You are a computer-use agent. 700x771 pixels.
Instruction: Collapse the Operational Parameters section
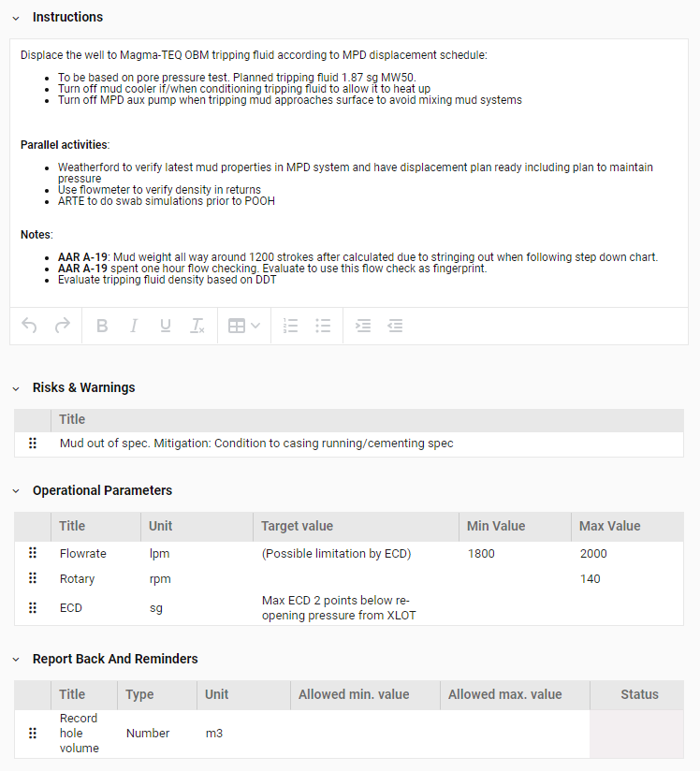click(x=16, y=491)
